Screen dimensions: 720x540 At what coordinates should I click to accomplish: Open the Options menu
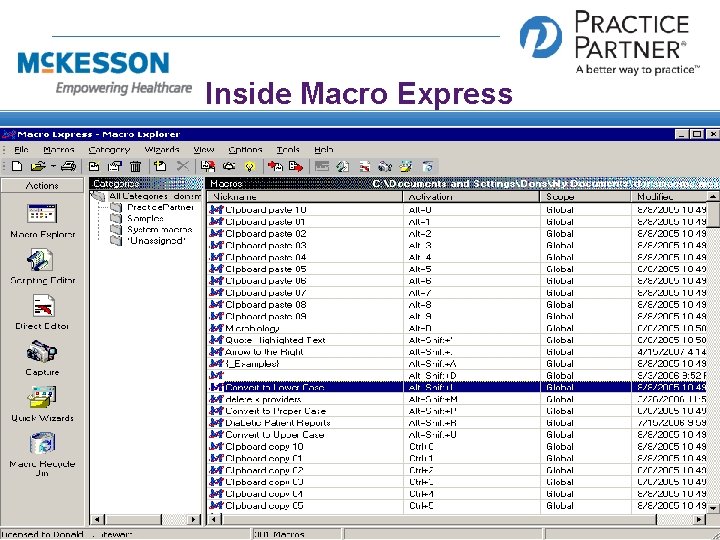[245, 150]
